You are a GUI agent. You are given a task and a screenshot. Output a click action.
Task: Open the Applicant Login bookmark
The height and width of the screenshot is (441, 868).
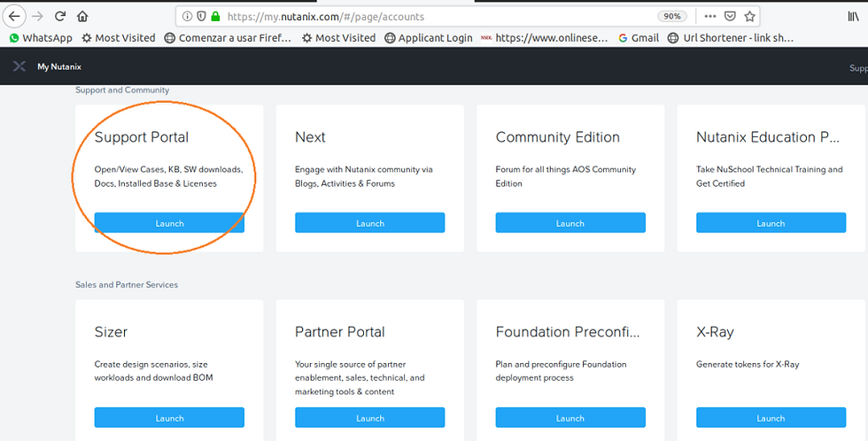[x=429, y=37]
